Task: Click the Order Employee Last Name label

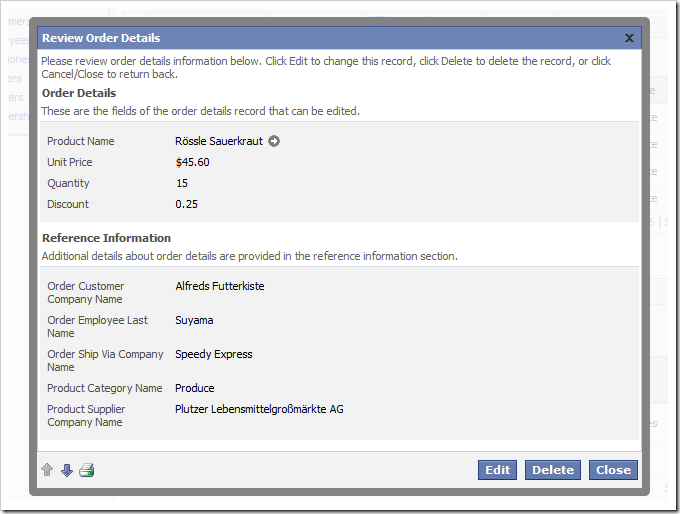Action: (97, 327)
